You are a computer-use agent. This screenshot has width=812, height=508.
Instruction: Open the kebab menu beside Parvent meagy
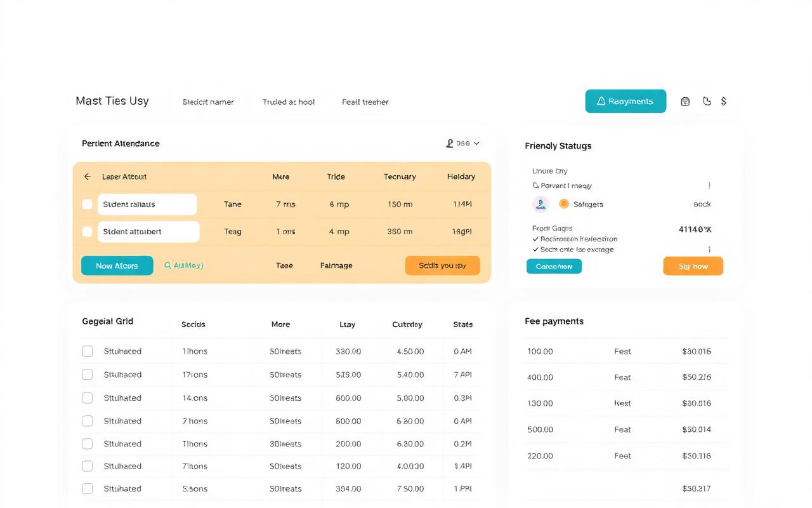709,185
